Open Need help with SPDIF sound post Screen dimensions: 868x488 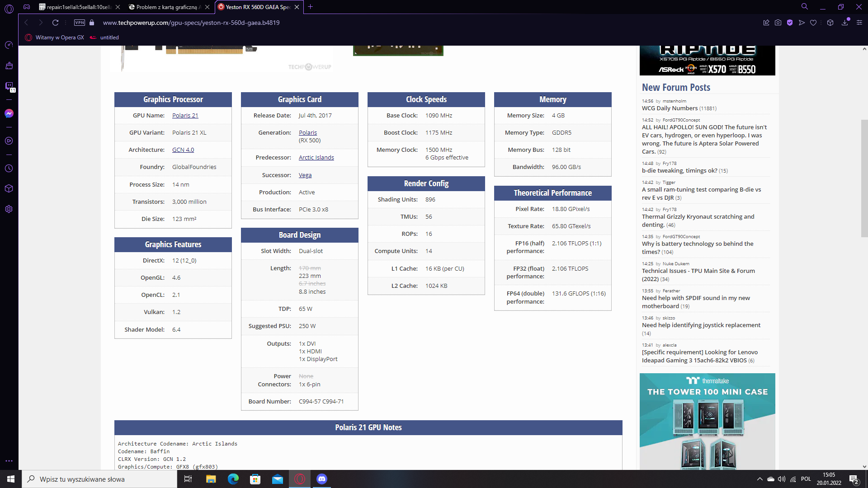tap(696, 302)
